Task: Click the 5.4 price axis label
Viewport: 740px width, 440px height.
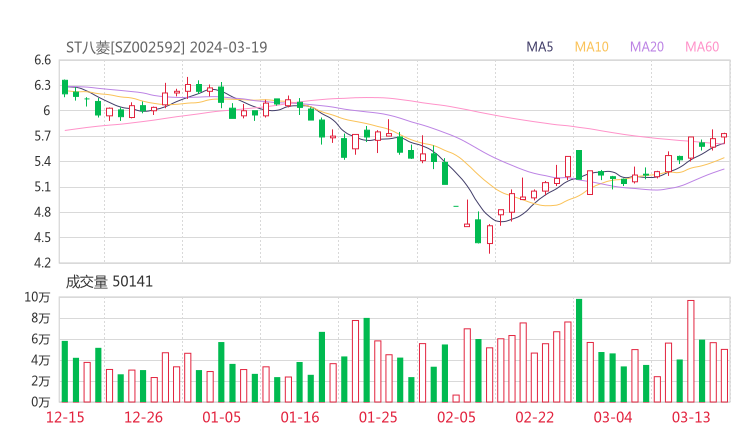Action: (42, 162)
